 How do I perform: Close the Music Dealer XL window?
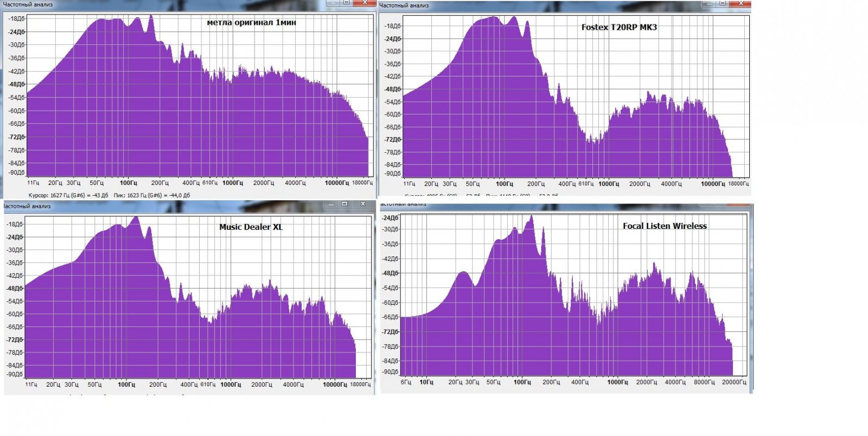coord(362,204)
